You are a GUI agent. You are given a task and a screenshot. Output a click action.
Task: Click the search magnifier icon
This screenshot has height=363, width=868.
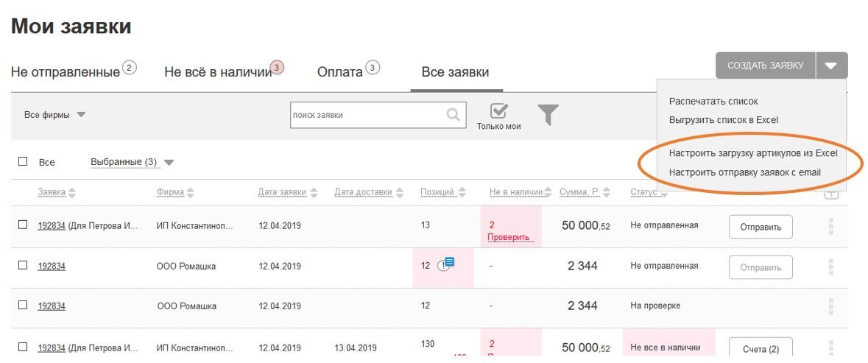pyautogui.click(x=454, y=115)
